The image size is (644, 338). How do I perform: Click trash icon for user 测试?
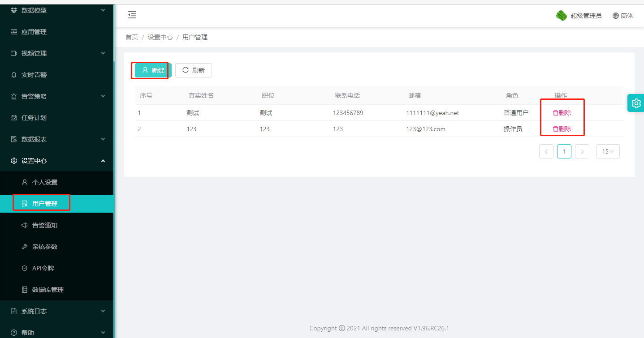pyautogui.click(x=556, y=113)
